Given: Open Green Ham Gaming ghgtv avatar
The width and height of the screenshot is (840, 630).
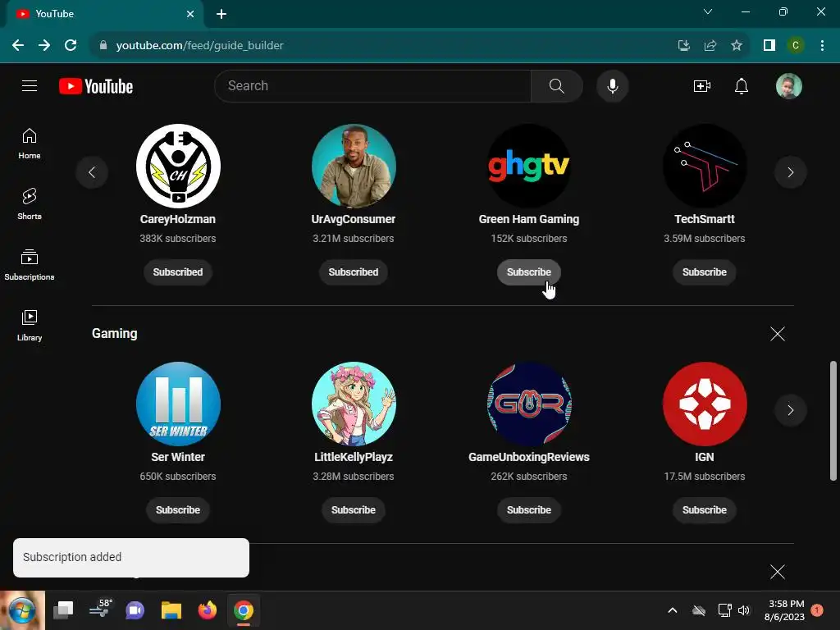Looking at the screenshot, I should click(529, 166).
